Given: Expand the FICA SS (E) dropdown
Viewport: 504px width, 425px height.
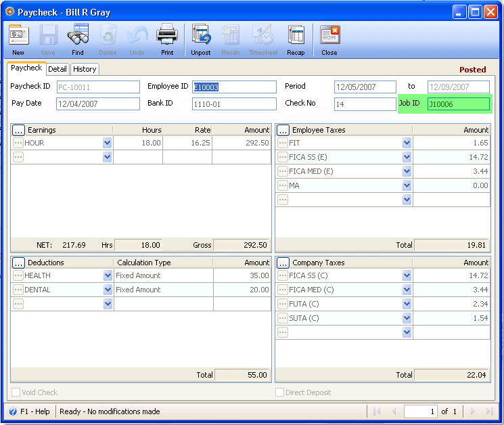Looking at the screenshot, I should coord(407,157).
